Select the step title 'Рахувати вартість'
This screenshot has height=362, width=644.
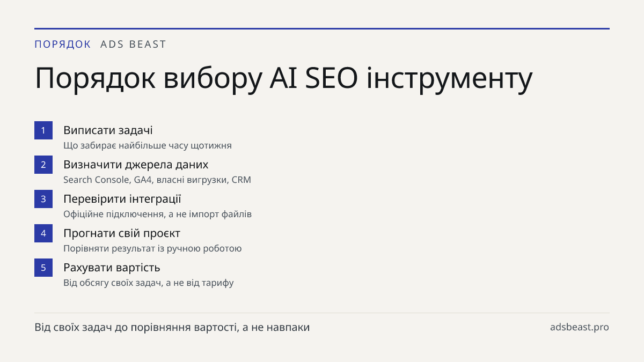pos(112,268)
